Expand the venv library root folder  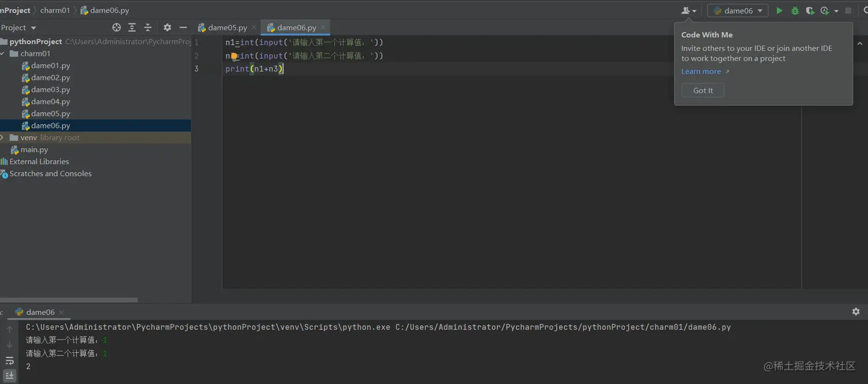click(3, 138)
